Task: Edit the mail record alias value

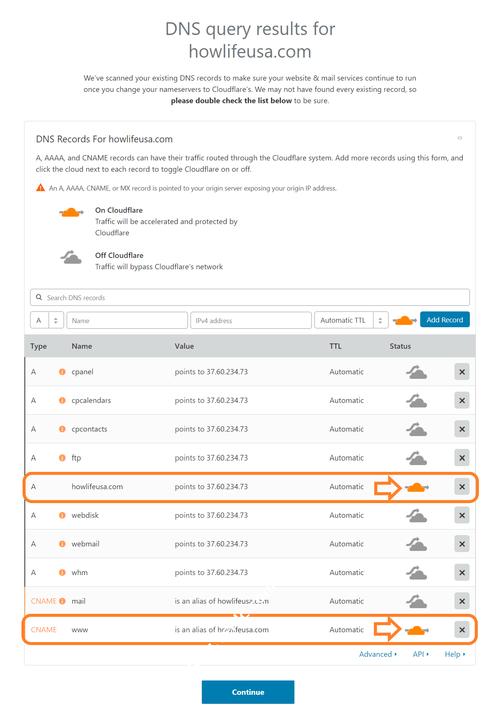Action: 221,601
